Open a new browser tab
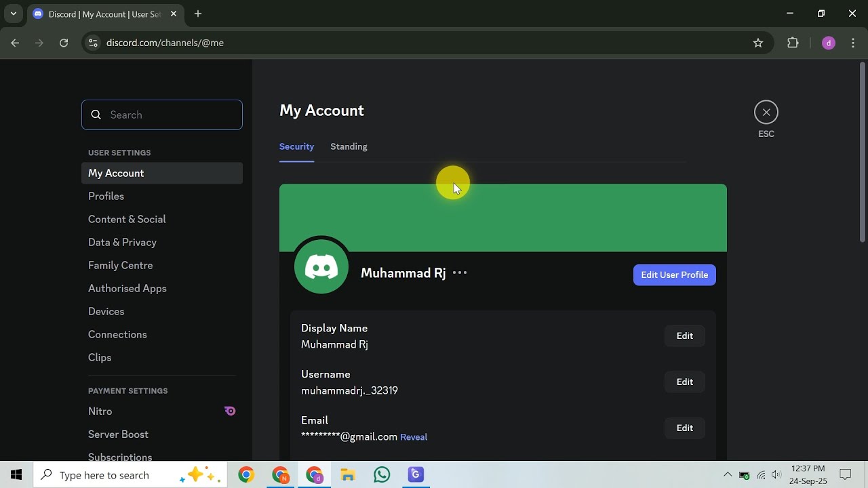868x488 pixels. (198, 14)
